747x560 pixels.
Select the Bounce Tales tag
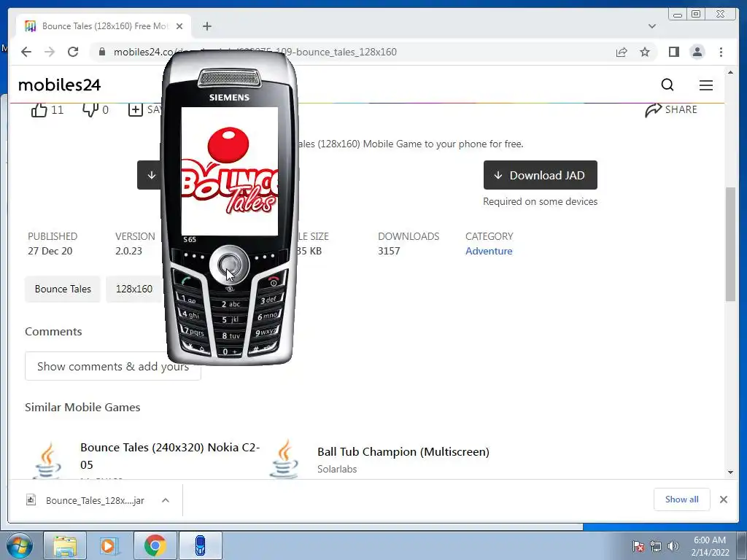coord(63,289)
